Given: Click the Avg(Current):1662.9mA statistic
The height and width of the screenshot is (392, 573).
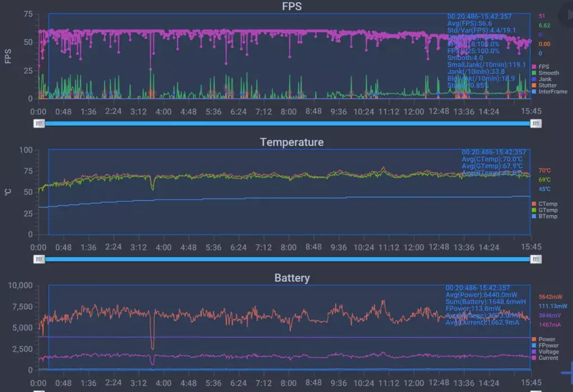Looking at the screenshot, I should click(482, 322).
